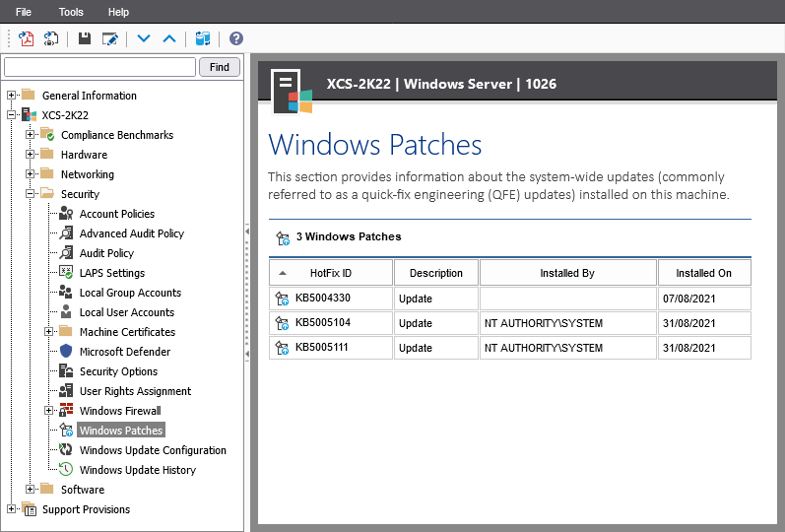The image size is (785, 532).
Task: Click the Windows Update History clock icon
Action: tap(66, 469)
